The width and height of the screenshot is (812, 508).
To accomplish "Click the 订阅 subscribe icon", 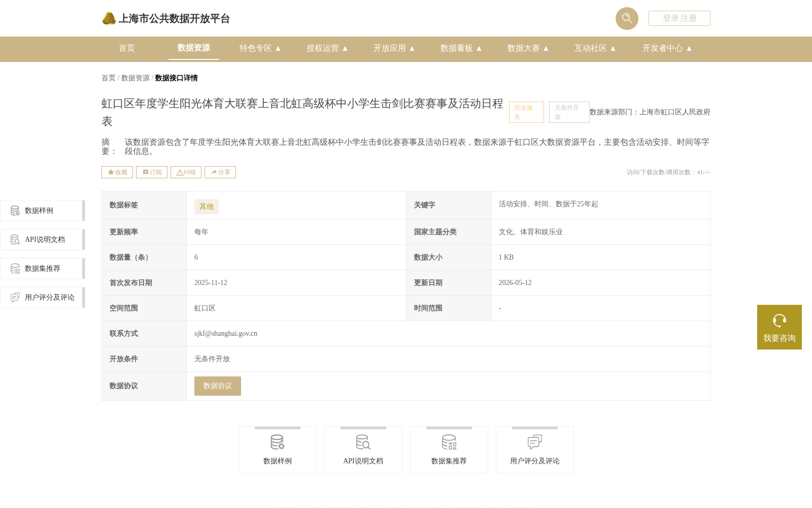I will [x=146, y=172].
